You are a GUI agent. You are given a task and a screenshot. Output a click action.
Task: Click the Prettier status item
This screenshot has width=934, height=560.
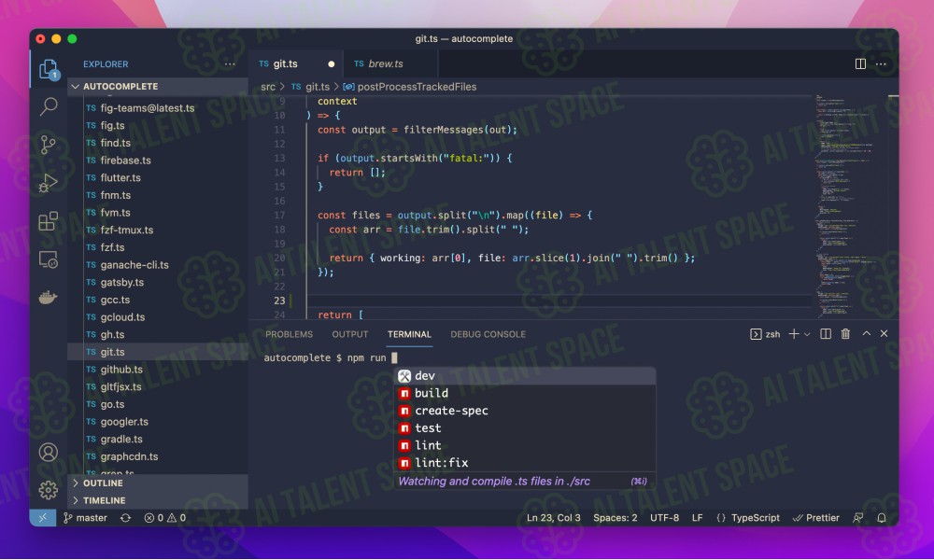click(x=816, y=518)
